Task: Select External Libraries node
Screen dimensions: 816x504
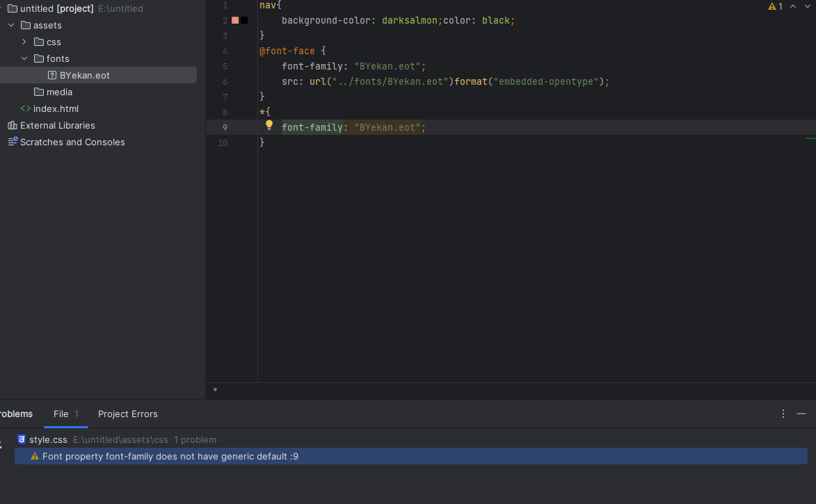Action: 57,125
